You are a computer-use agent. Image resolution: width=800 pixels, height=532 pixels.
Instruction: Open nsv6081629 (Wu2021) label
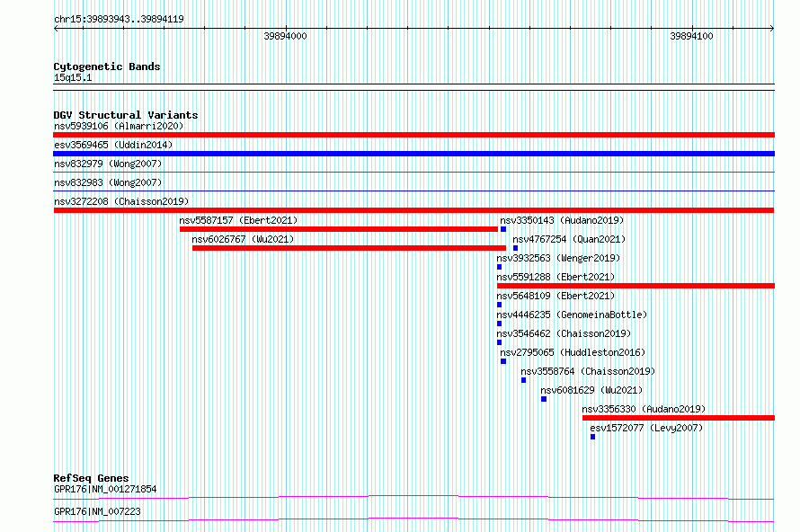click(591, 390)
